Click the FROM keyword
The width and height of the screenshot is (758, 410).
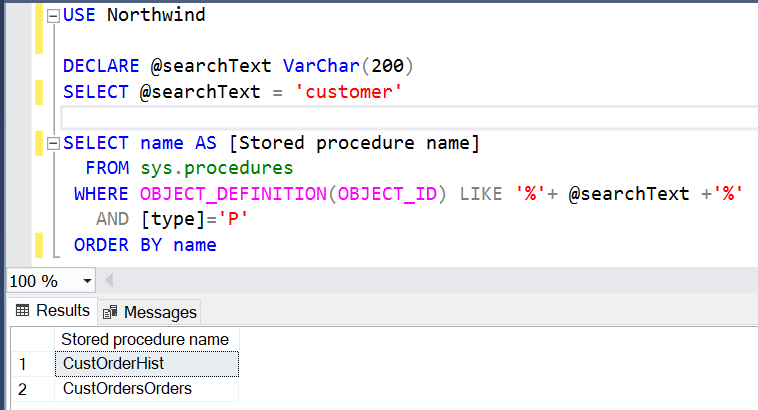click(107, 168)
